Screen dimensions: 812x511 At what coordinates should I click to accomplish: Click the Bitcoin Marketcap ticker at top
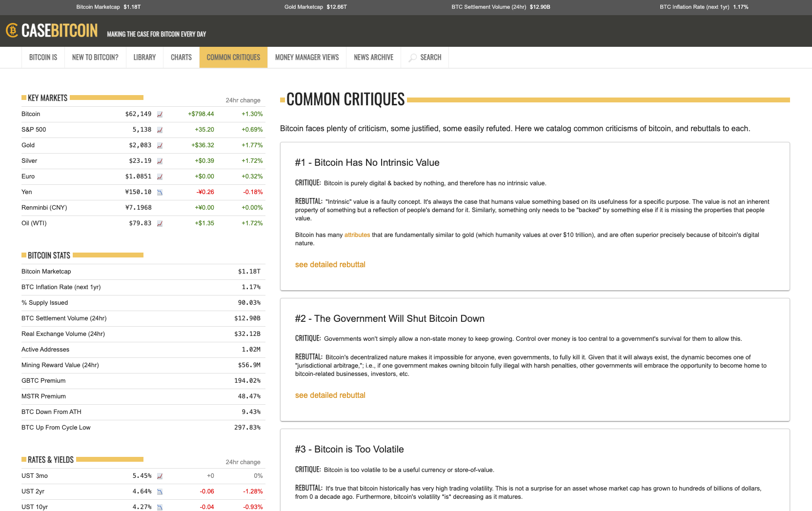[x=108, y=7]
